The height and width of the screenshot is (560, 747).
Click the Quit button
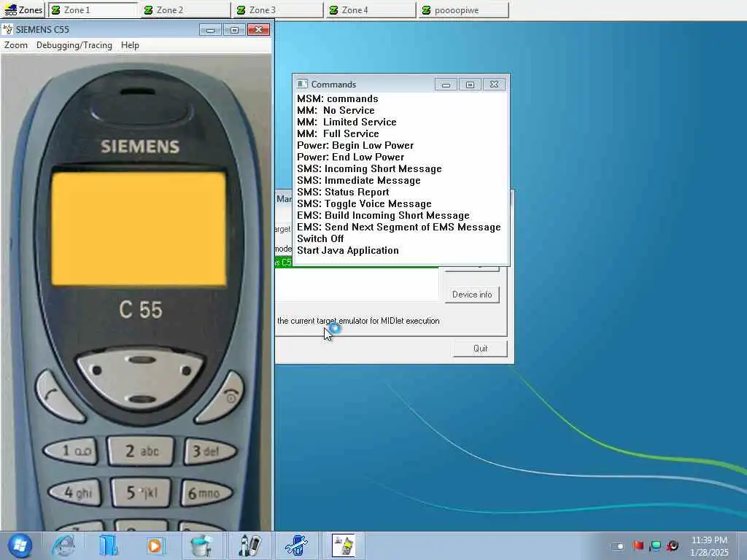(x=480, y=348)
